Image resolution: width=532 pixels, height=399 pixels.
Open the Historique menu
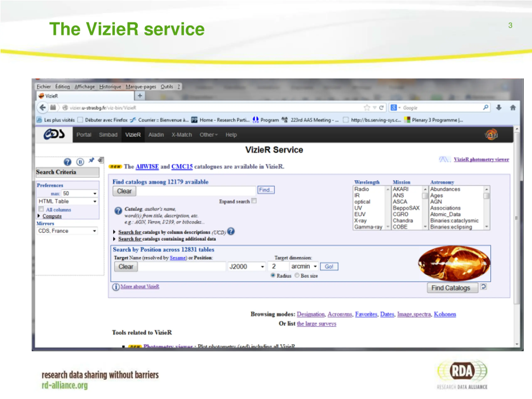click(110, 87)
